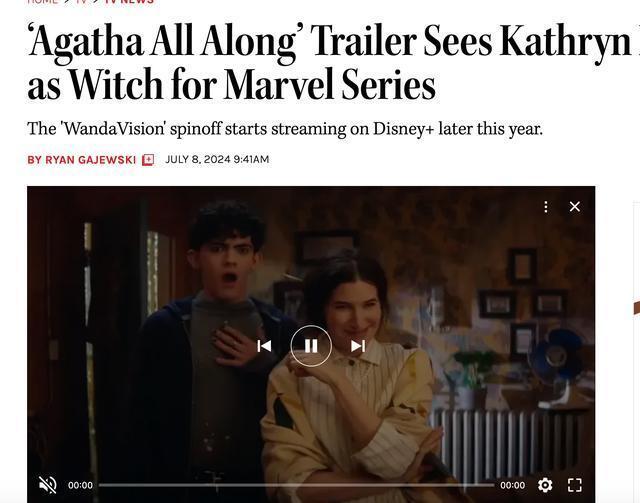Click the video frame showing the actors
This screenshot has height=503, width=640.
click(x=311, y=286)
